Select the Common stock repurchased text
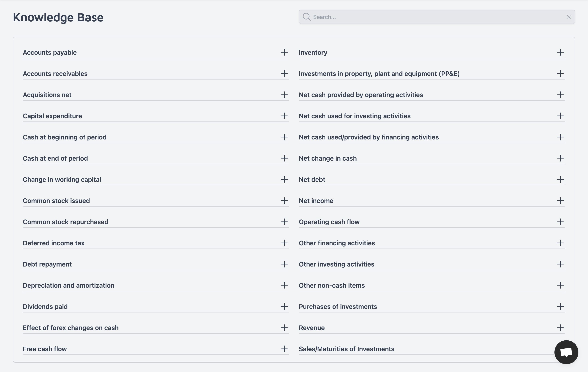 [x=66, y=222]
